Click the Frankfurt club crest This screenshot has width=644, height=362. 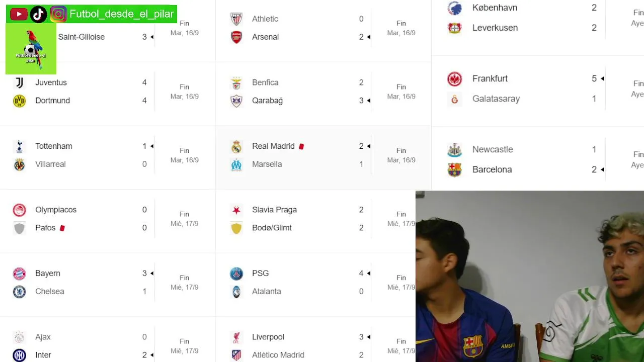pos(454,78)
